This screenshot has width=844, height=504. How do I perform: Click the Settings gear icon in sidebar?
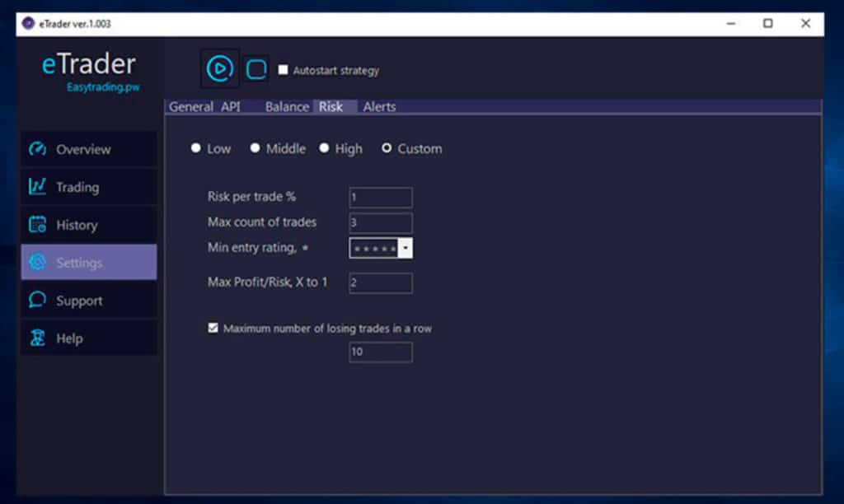point(37,263)
